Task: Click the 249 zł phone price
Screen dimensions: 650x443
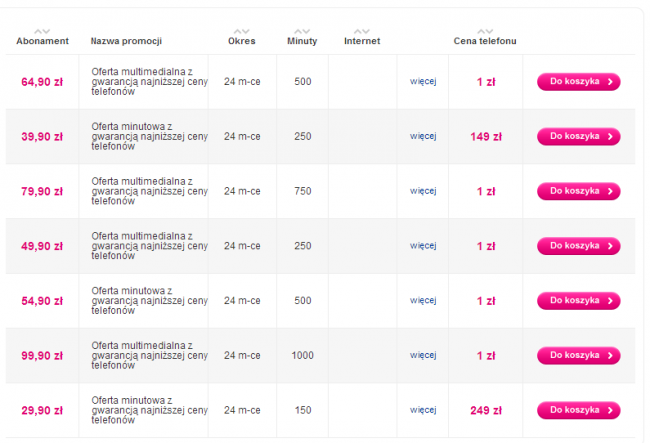Action: [486, 410]
